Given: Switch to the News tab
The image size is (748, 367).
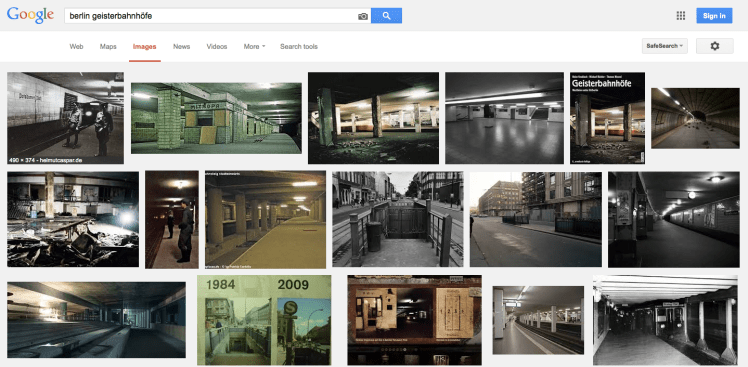Looking at the screenshot, I should click(181, 47).
